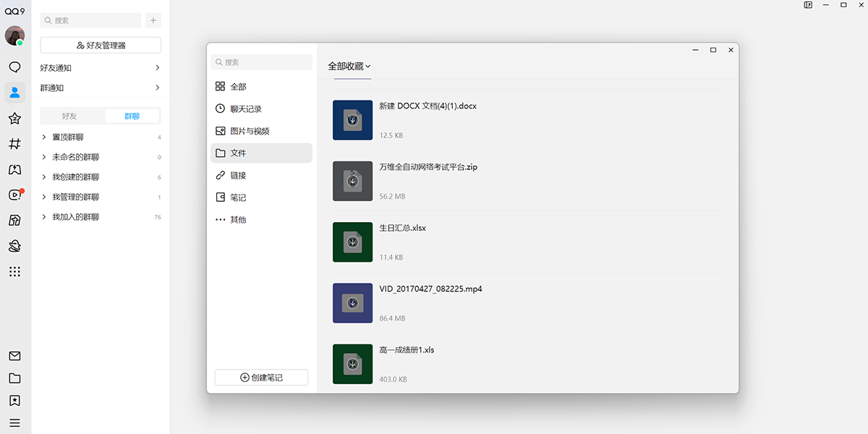Open the Messages chat bubble icon
Viewport: 868px width, 434px height.
click(x=14, y=67)
